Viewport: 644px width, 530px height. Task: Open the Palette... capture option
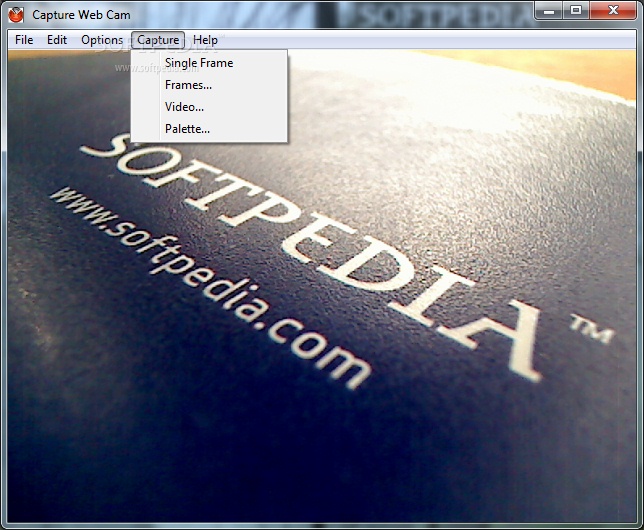click(x=209, y=129)
